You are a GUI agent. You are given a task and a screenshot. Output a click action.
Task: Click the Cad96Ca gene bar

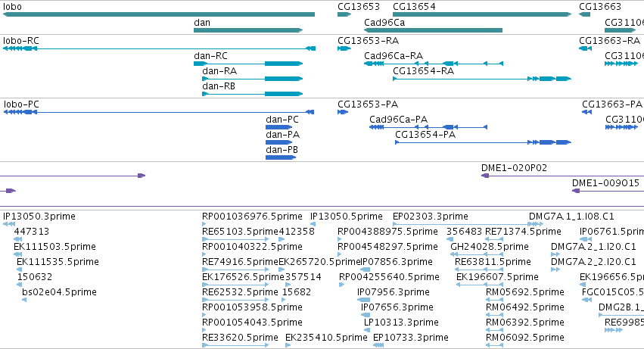[x=434, y=30]
